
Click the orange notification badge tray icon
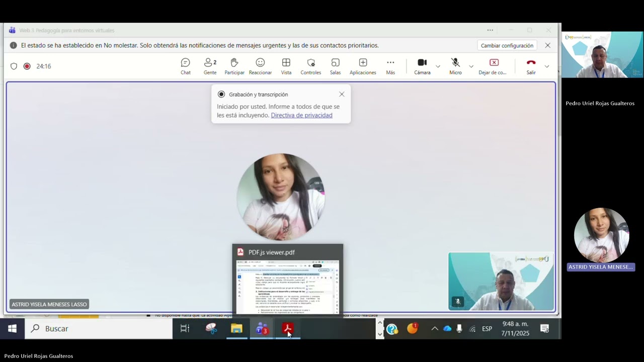[x=413, y=328]
